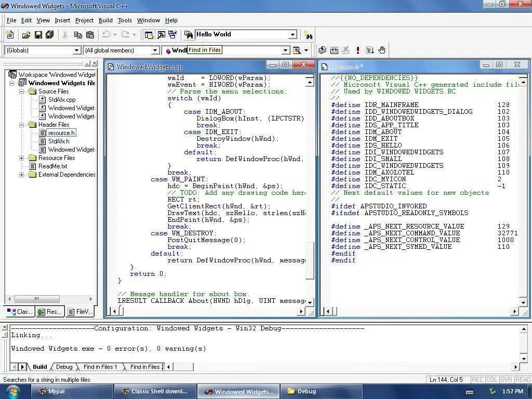Collapse the Windowed Widgets files node
532x399 pixels.
[x=11, y=83]
